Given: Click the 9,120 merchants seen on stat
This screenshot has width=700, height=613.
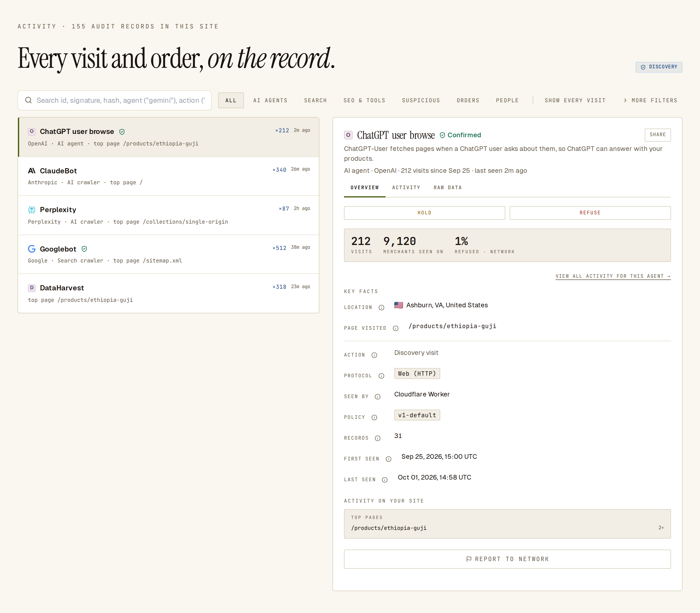Looking at the screenshot, I should (x=413, y=245).
